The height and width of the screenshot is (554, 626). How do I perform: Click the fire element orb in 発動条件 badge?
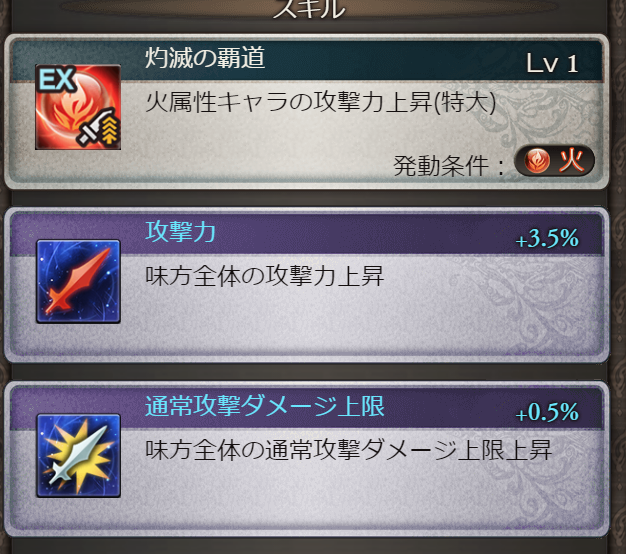point(537,161)
